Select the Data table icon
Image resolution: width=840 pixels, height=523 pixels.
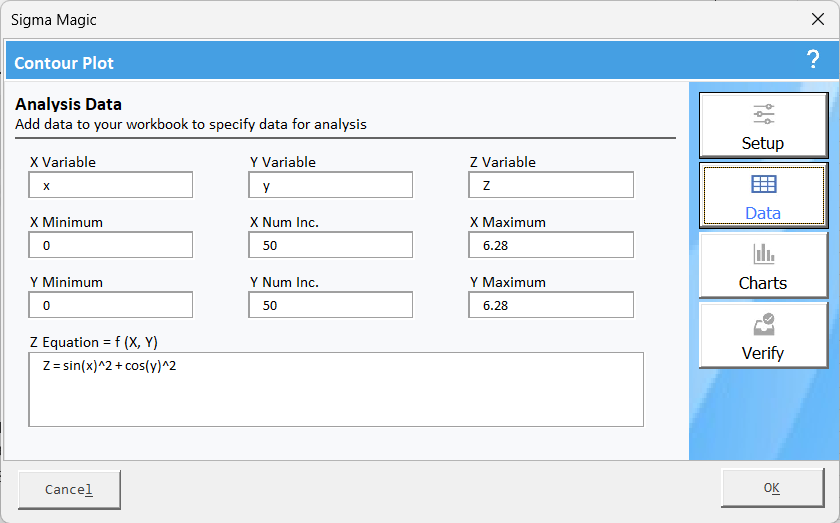pos(763,184)
